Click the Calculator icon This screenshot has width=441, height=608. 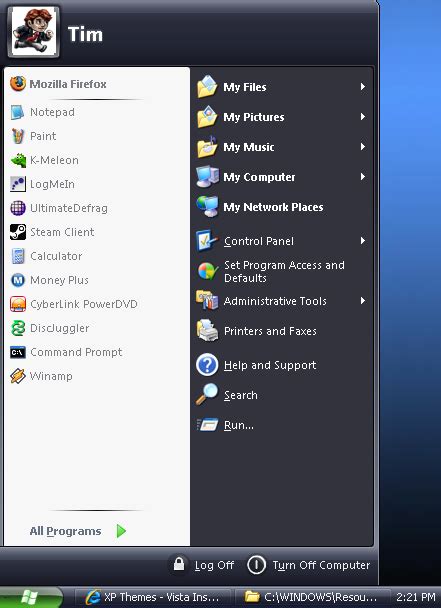click(x=18, y=256)
